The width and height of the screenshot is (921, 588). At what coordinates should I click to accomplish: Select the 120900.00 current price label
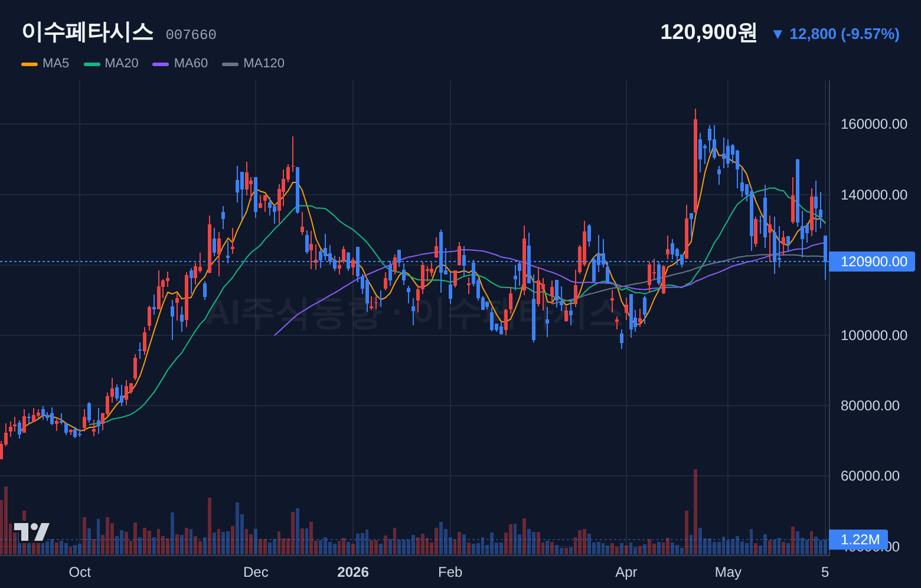(x=871, y=262)
